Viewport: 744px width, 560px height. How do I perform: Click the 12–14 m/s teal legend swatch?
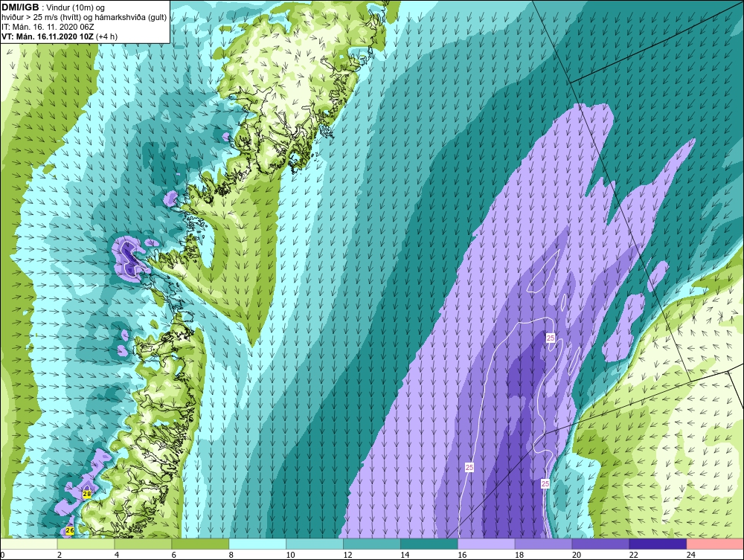(372, 544)
